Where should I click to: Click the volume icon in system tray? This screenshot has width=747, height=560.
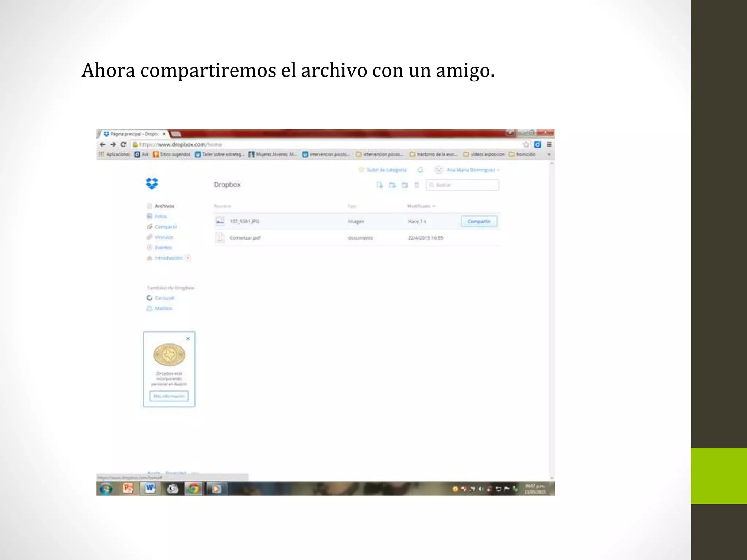(481, 489)
